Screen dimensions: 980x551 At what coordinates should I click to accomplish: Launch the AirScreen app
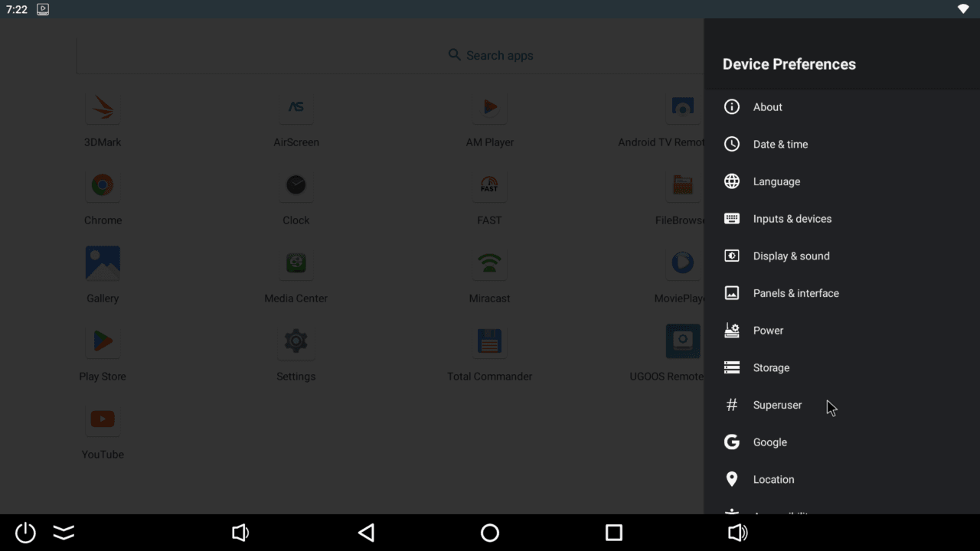click(296, 109)
